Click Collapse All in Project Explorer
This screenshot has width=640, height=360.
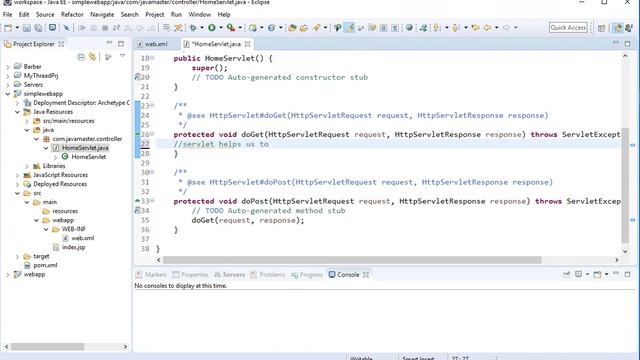coord(81,57)
